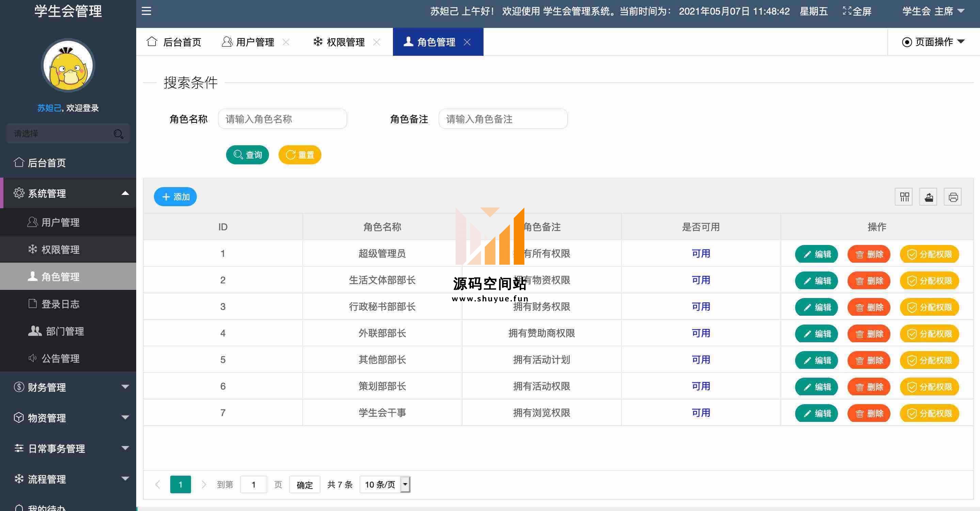Select 角色管理 in the sidebar
This screenshot has height=511, width=980.
68,276
